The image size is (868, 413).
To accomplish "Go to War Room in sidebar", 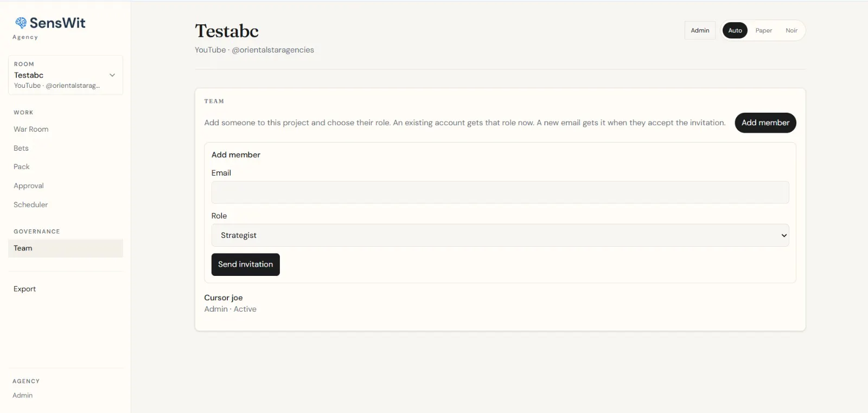I will [31, 129].
